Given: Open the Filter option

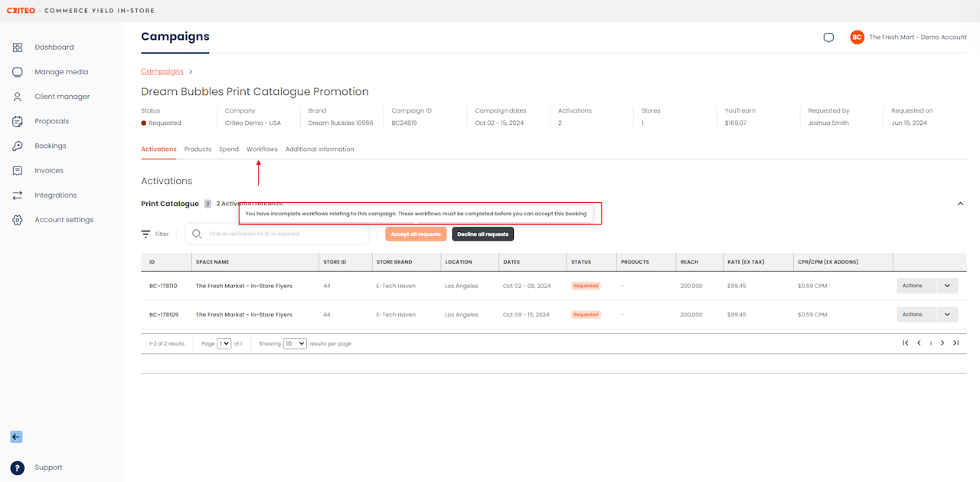Looking at the screenshot, I should (155, 234).
